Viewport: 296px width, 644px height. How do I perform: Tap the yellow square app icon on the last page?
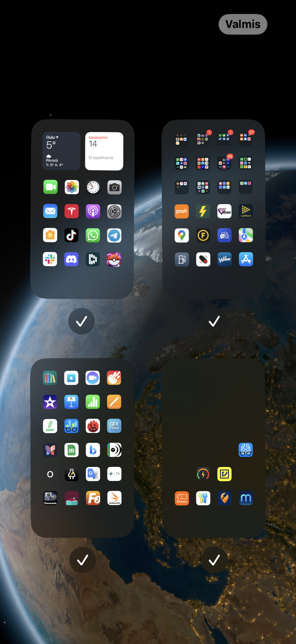(x=224, y=474)
